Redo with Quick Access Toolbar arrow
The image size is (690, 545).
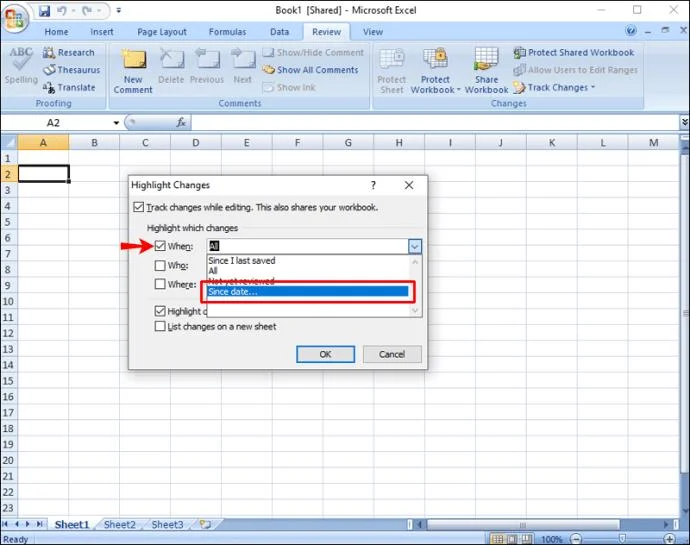[x=87, y=11]
